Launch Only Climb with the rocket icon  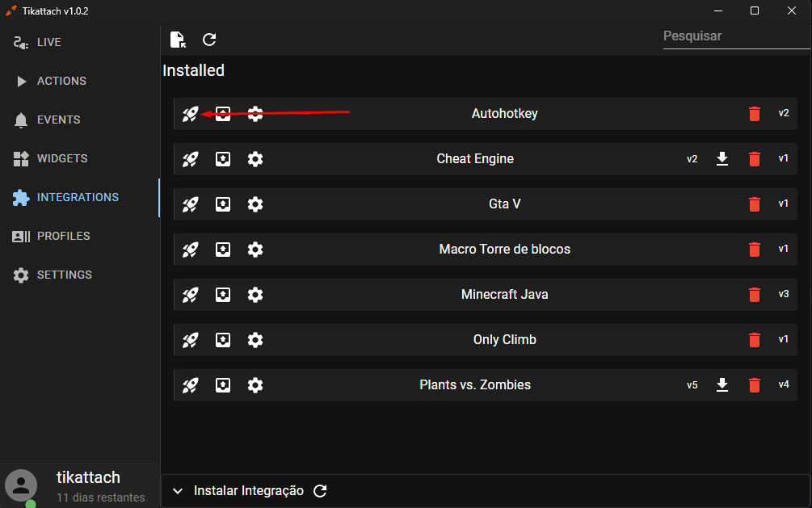[x=190, y=340]
